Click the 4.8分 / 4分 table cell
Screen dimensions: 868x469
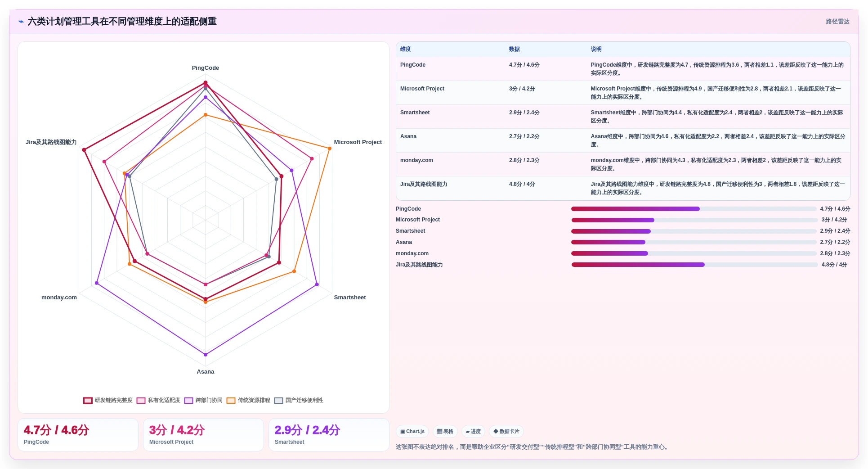(522, 184)
